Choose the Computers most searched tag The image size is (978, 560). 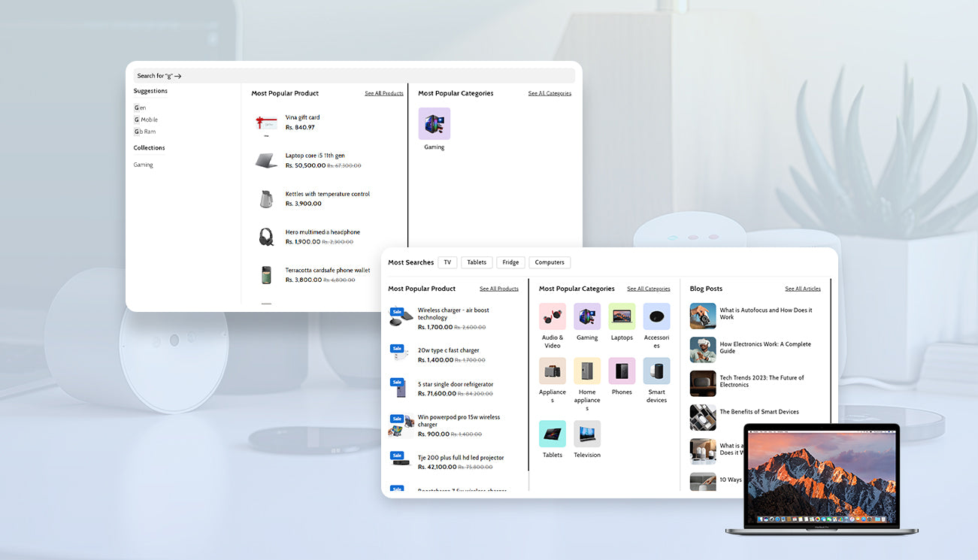tap(550, 262)
